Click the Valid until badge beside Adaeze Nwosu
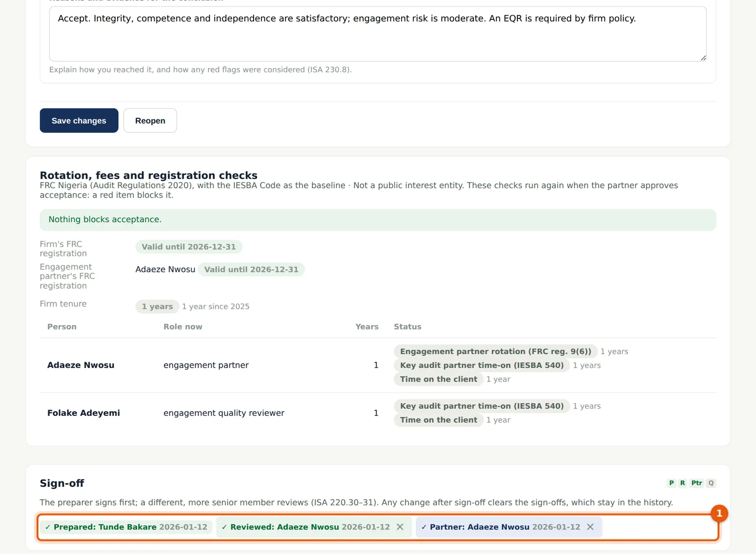Screen dimensions: 756x554 [x=251, y=269]
